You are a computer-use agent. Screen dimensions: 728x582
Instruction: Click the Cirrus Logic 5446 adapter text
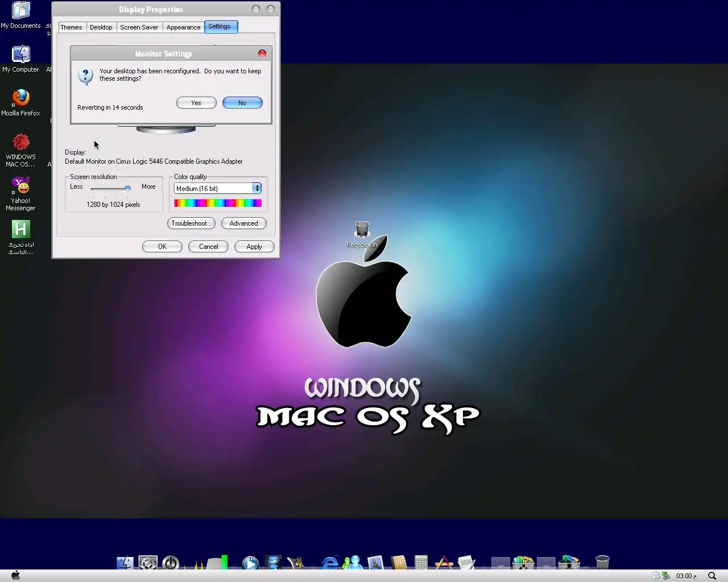(154, 161)
